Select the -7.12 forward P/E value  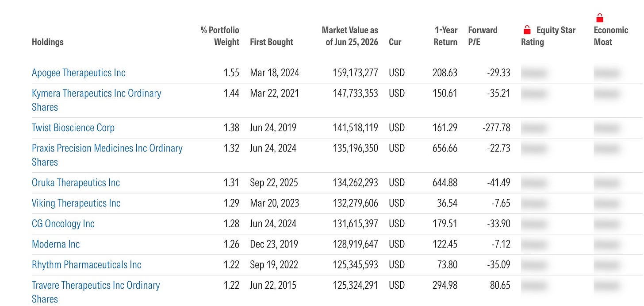click(501, 244)
